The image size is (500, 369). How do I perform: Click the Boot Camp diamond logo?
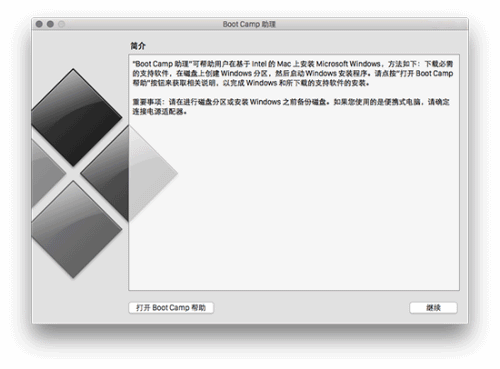pyautogui.click(x=104, y=173)
